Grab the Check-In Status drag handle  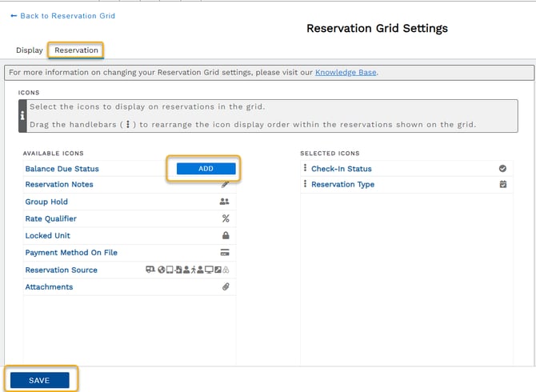click(306, 169)
